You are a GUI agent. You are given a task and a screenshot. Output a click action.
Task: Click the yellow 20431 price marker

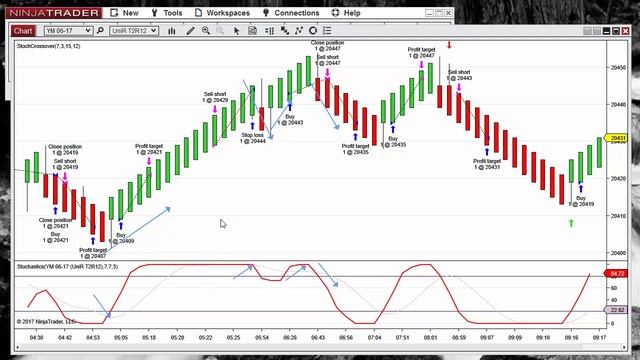(x=617, y=138)
